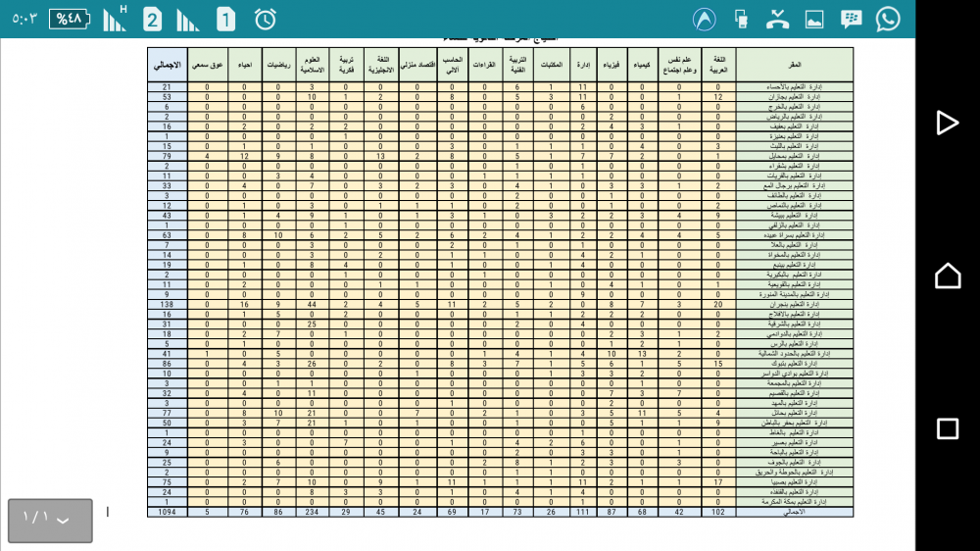Click the تربية فكرية column header
Screen dimensions: 980x551
(x=346, y=65)
